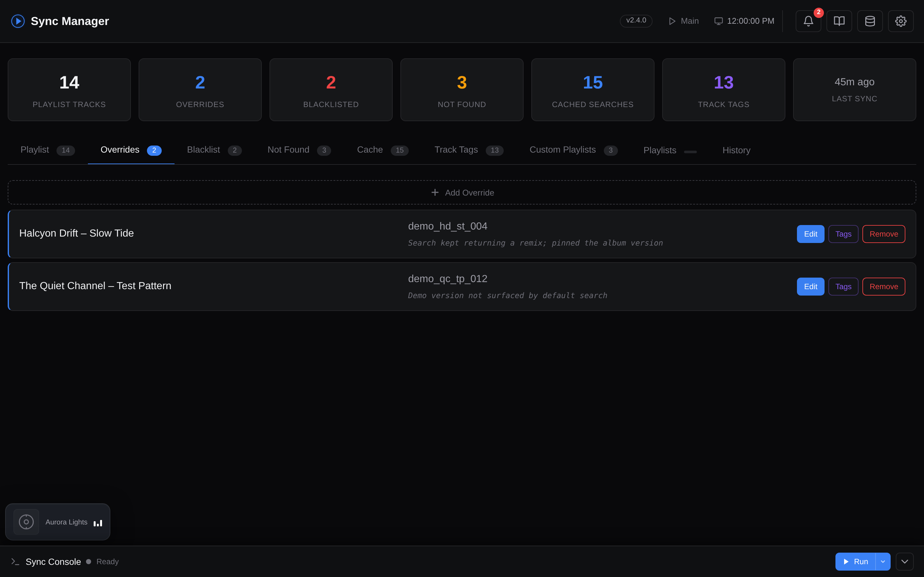Switch to the Blacklist tab

pos(214,150)
